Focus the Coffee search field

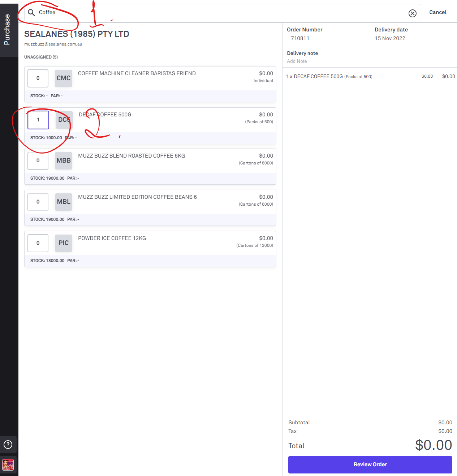217,13
